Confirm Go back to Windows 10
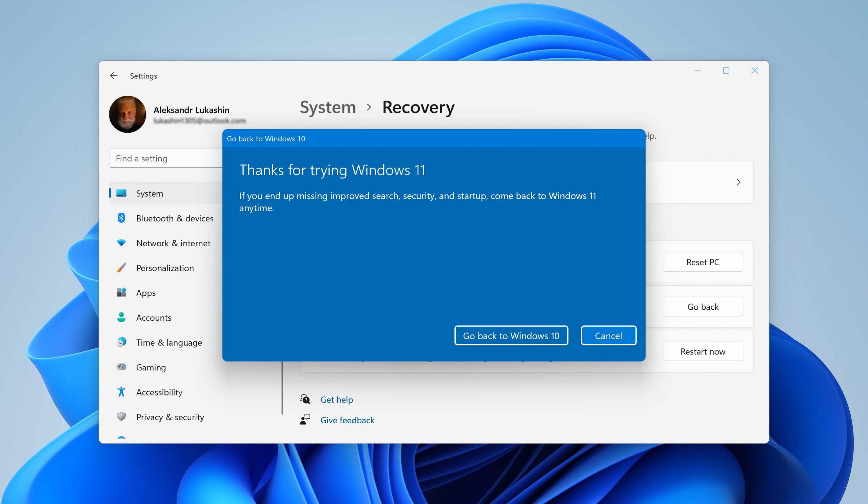This screenshot has height=504, width=868. pyautogui.click(x=511, y=335)
